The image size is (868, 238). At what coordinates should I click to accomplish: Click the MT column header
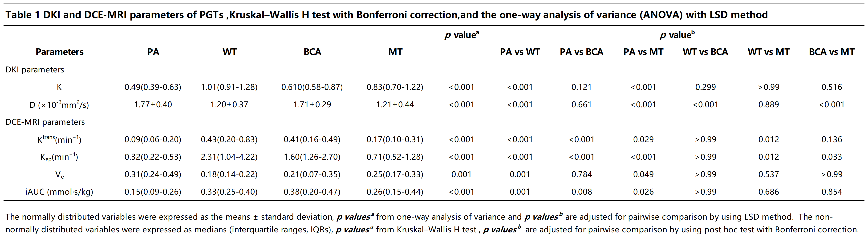coord(395,52)
